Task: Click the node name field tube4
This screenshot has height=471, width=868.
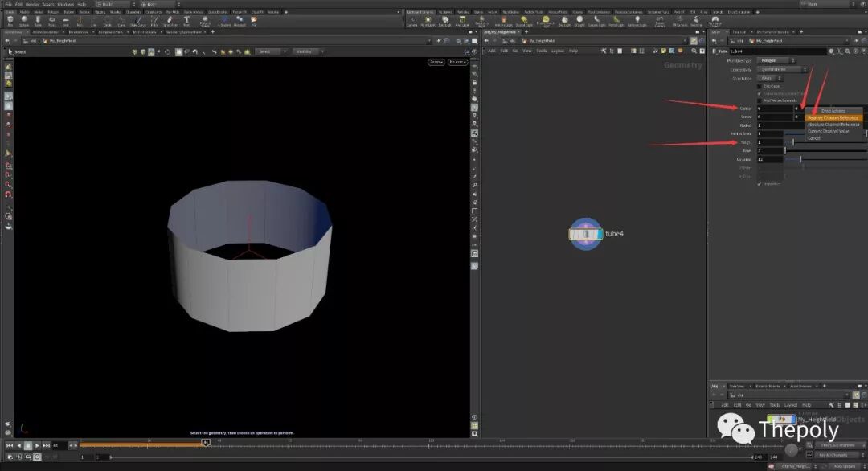Action: [777, 51]
